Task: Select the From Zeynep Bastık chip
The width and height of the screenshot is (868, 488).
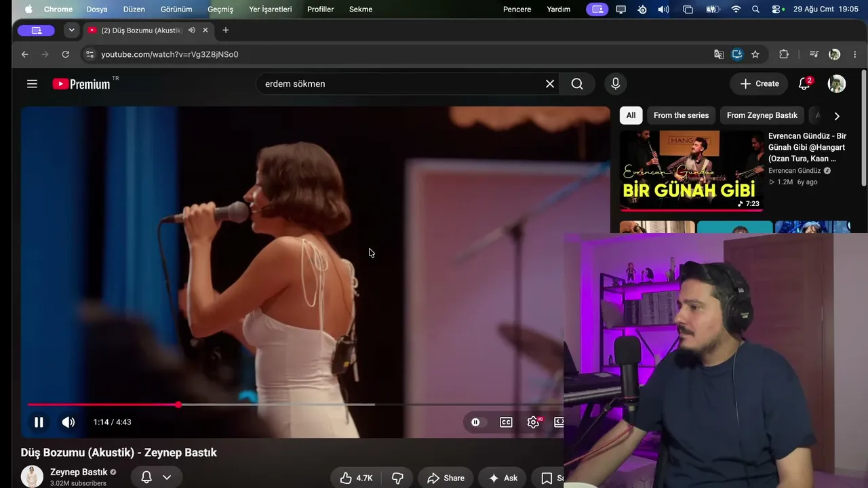Action: 762,115
